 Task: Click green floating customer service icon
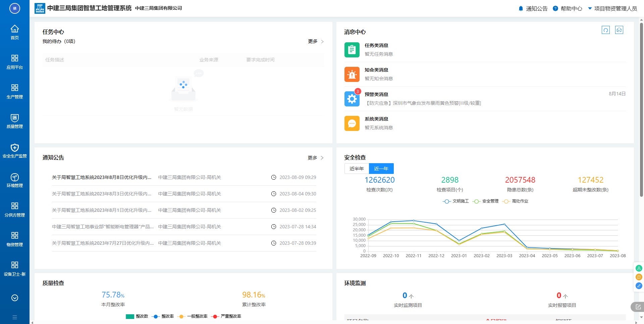pos(639,268)
